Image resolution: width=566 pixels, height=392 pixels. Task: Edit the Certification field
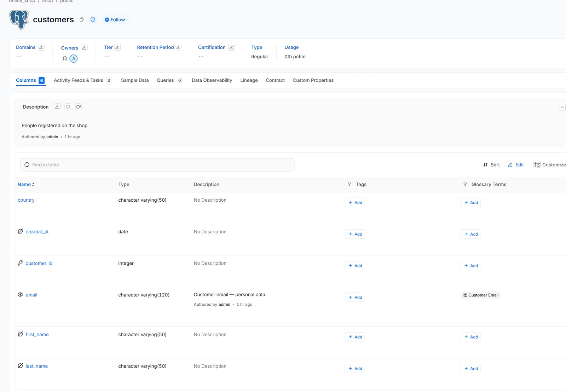click(x=231, y=47)
